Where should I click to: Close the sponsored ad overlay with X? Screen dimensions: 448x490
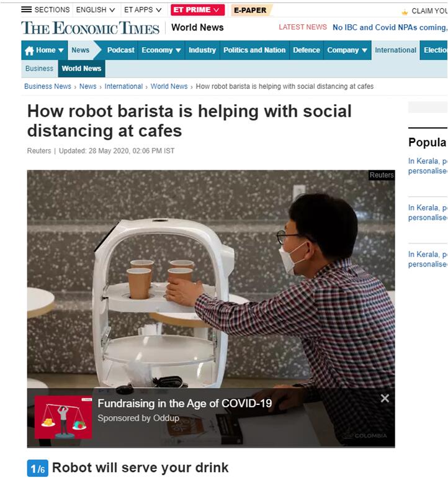[385, 398]
